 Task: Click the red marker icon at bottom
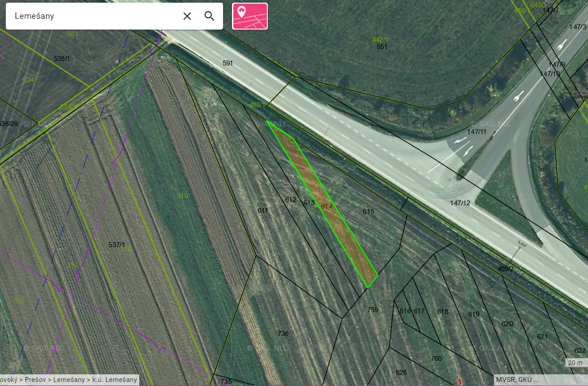tap(459, 382)
